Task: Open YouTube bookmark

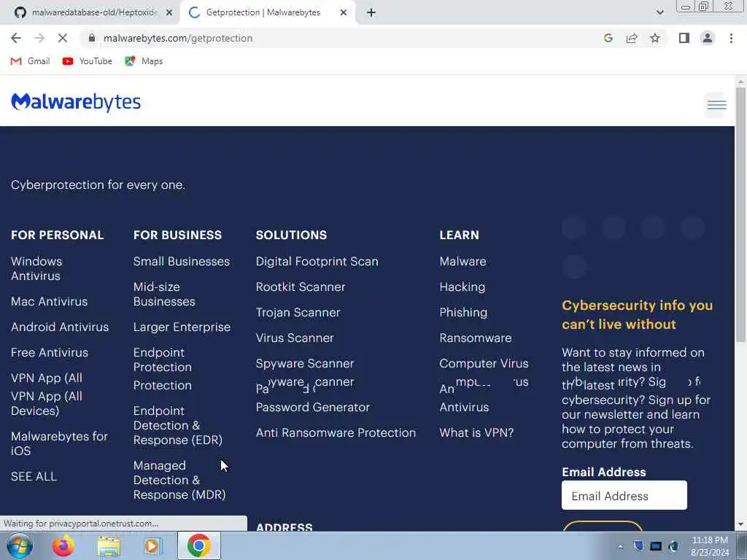Action: pos(88,61)
